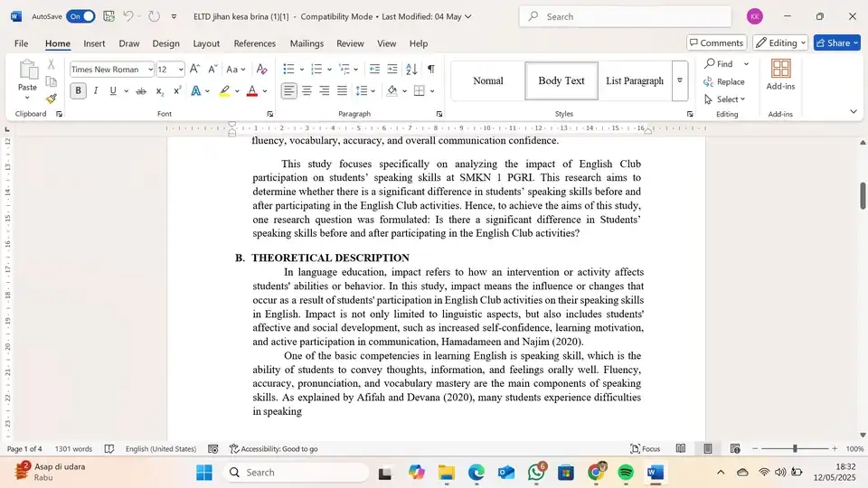
Task: Expand the Styles gallery
Action: pyautogui.click(x=680, y=80)
